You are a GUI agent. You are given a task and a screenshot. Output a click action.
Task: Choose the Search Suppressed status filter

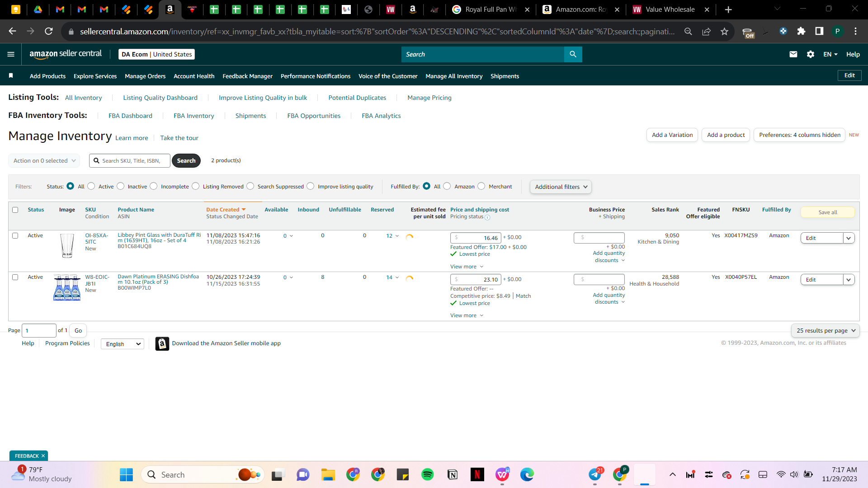(x=250, y=186)
